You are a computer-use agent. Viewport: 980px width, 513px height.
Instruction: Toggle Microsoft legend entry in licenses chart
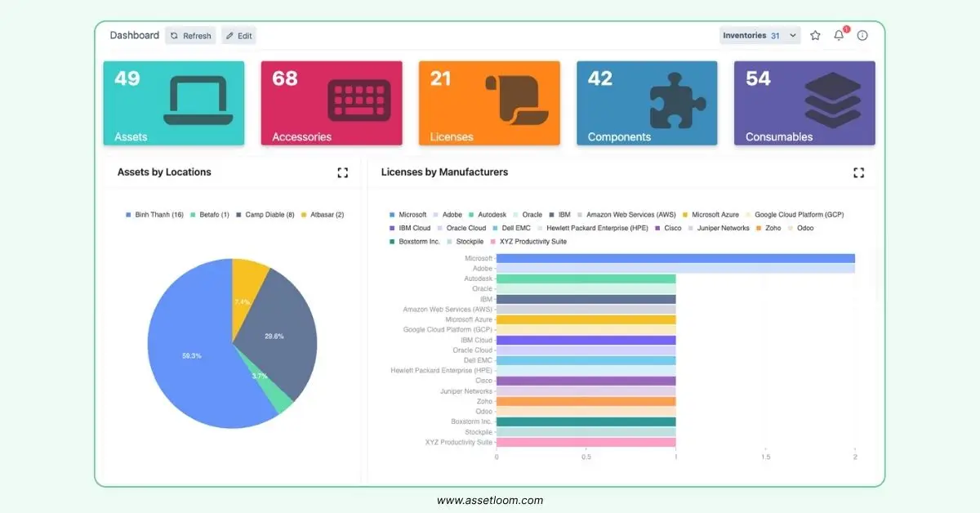point(408,215)
